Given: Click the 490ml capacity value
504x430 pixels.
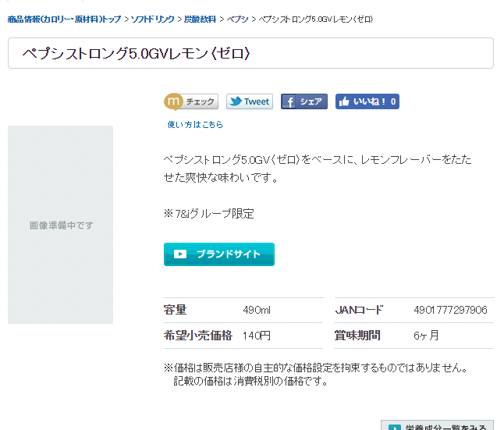Looking at the screenshot, I should point(257,310).
